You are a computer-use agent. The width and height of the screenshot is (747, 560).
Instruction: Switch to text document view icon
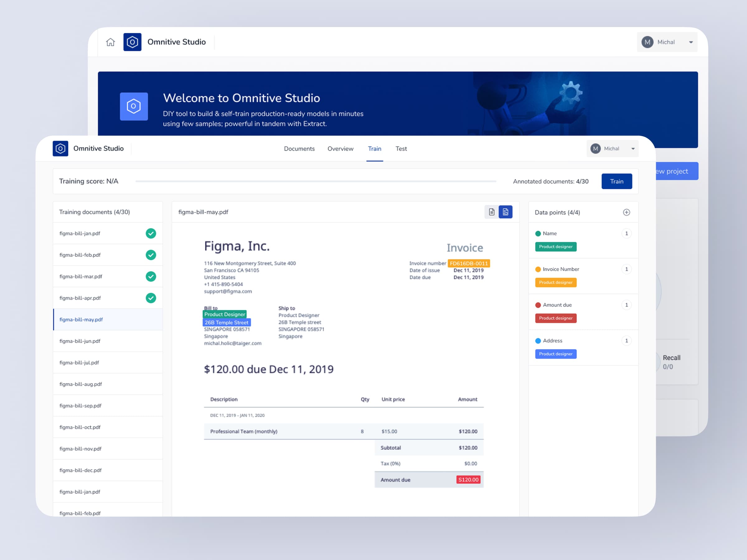491,212
